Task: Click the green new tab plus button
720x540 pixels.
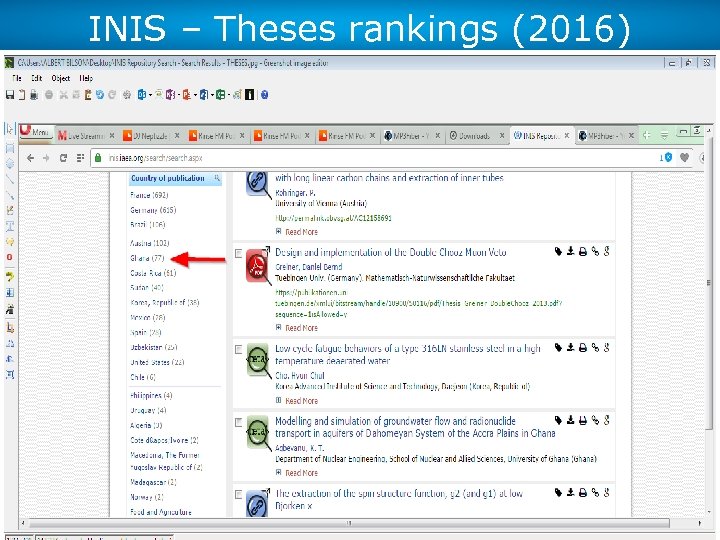Action: tap(647, 135)
